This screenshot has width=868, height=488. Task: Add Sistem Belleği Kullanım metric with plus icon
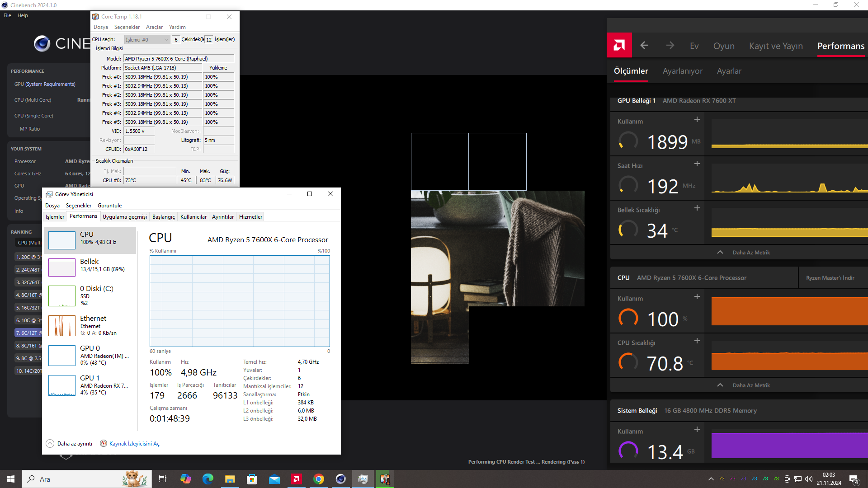click(x=697, y=429)
